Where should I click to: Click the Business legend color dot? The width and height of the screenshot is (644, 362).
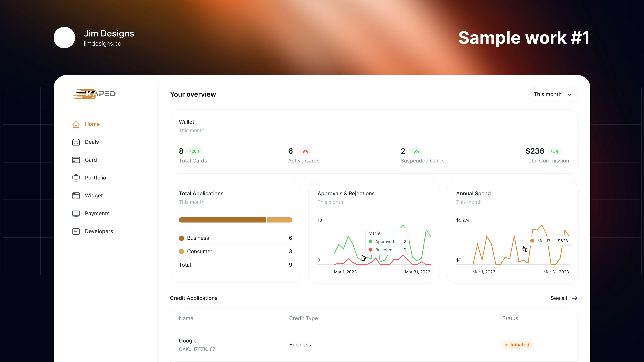point(182,238)
